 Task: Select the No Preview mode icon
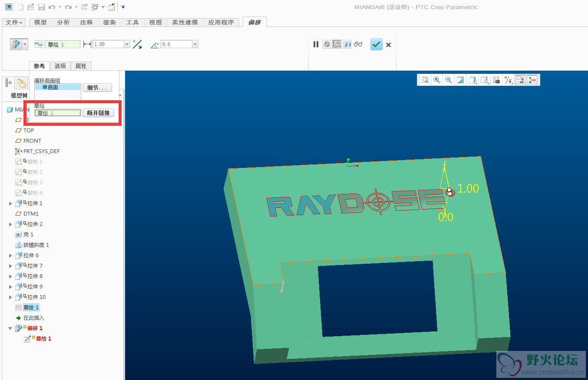pos(327,44)
